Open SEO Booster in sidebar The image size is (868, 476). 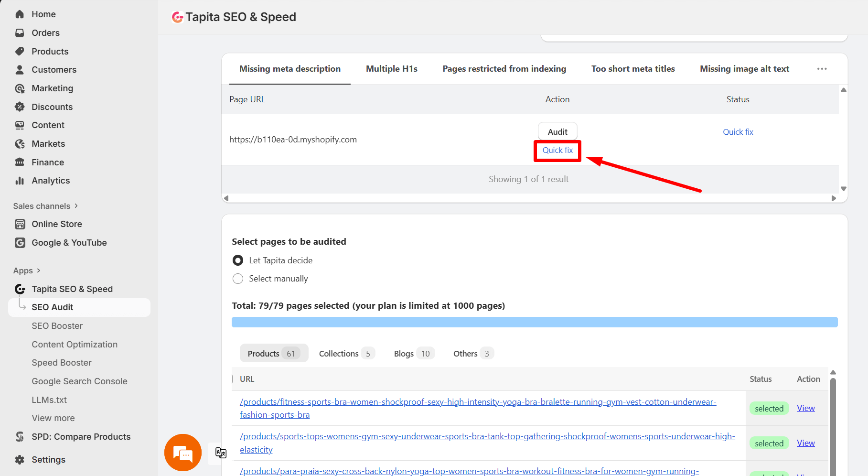click(x=57, y=326)
